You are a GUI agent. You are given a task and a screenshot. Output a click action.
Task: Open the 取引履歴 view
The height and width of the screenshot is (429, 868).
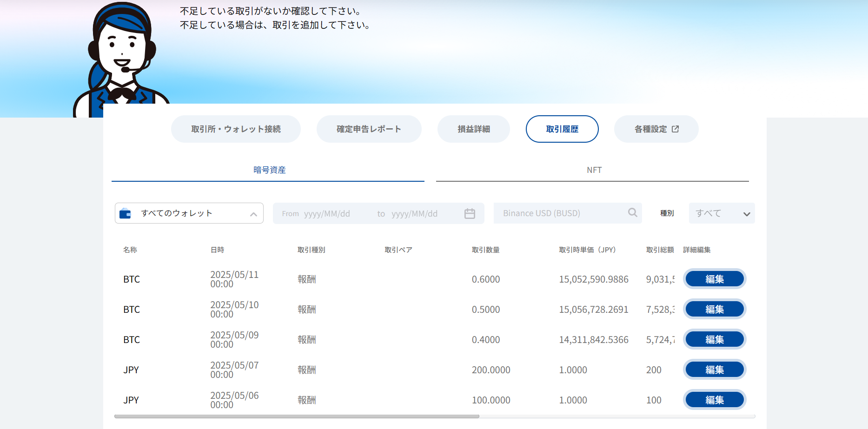[x=562, y=129]
